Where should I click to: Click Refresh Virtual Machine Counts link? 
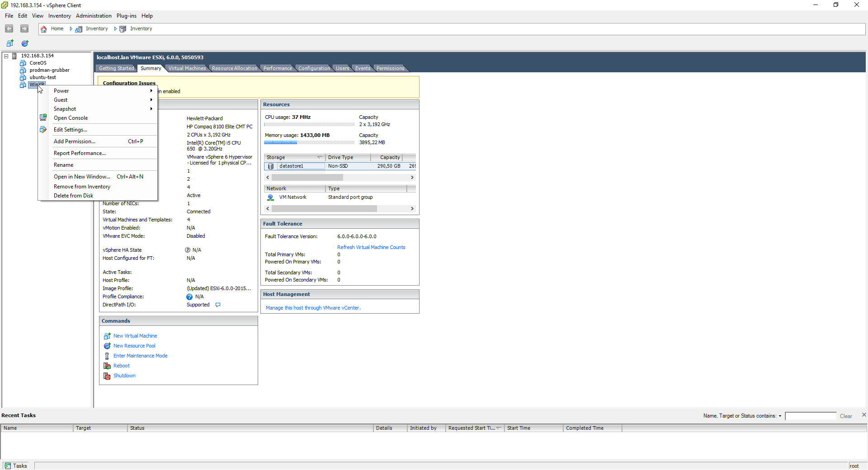[x=371, y=247]
